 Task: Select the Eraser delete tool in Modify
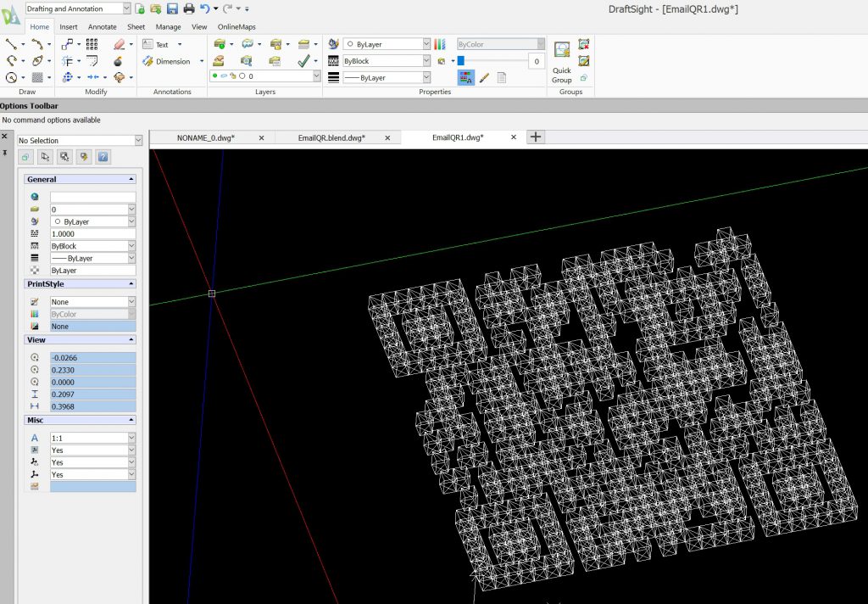(119, 44)
